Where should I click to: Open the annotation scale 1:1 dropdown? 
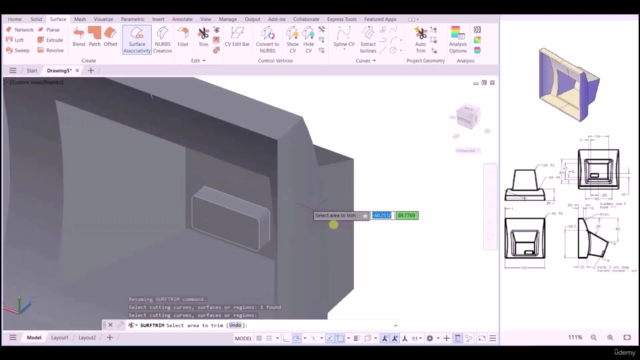[x=417, y=338]
